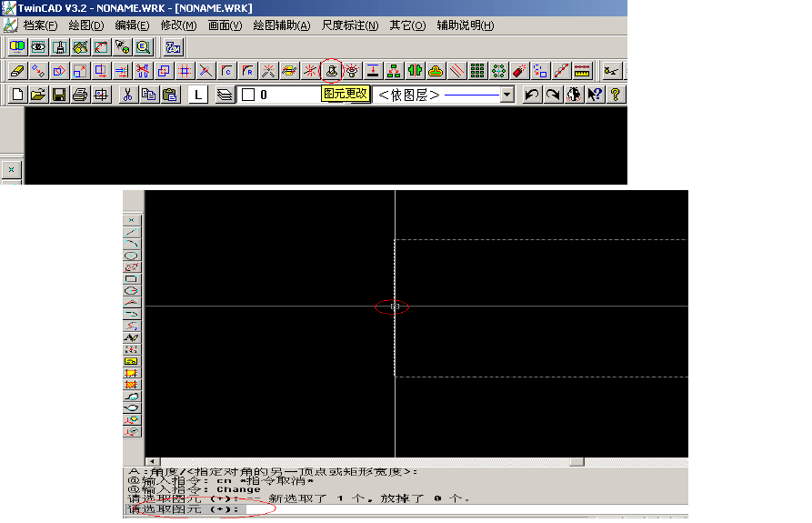Viewport: 812px width, 523px height.
Task: Click the green mirror tool icon
Action: tap(415, 70)
